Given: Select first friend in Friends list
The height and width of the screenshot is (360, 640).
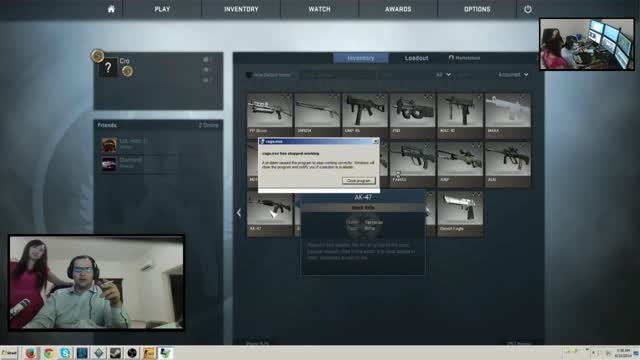Looking at the screenshot, I should pos(159,144).
